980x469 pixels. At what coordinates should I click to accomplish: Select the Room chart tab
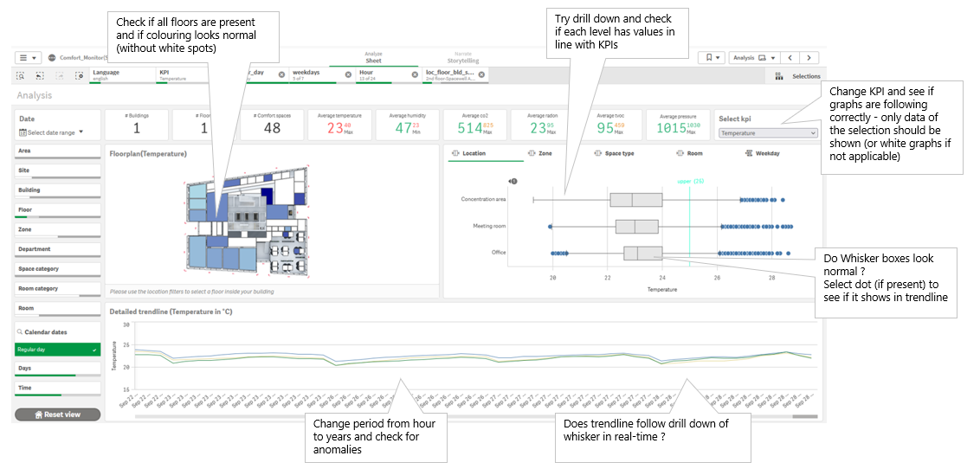pyautogui.click(x=690, y=153)
